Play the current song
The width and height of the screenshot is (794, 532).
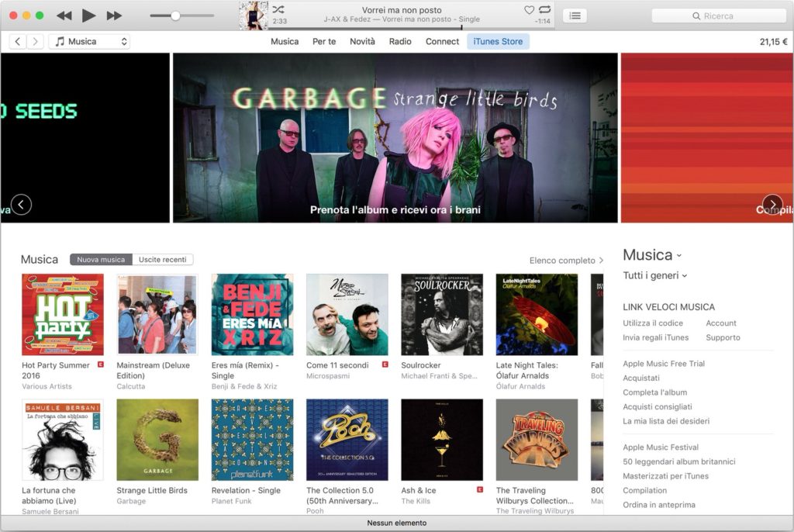pos(88,16)
